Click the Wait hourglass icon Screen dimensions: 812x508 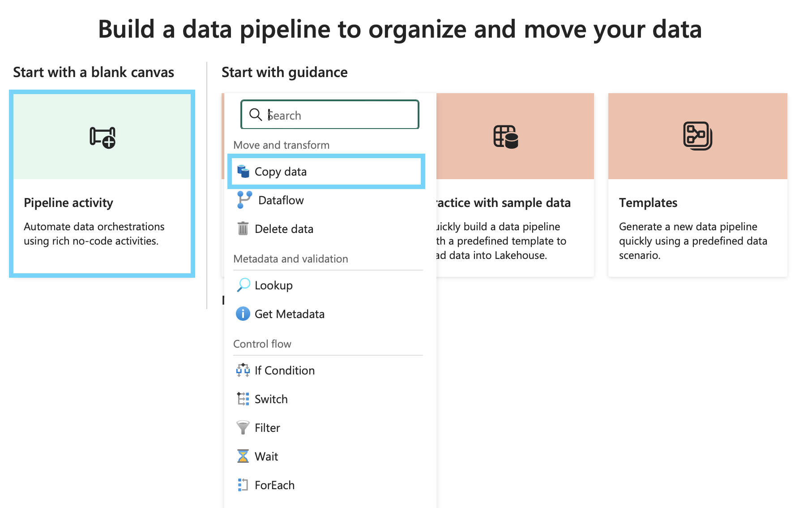coord(243,456)
